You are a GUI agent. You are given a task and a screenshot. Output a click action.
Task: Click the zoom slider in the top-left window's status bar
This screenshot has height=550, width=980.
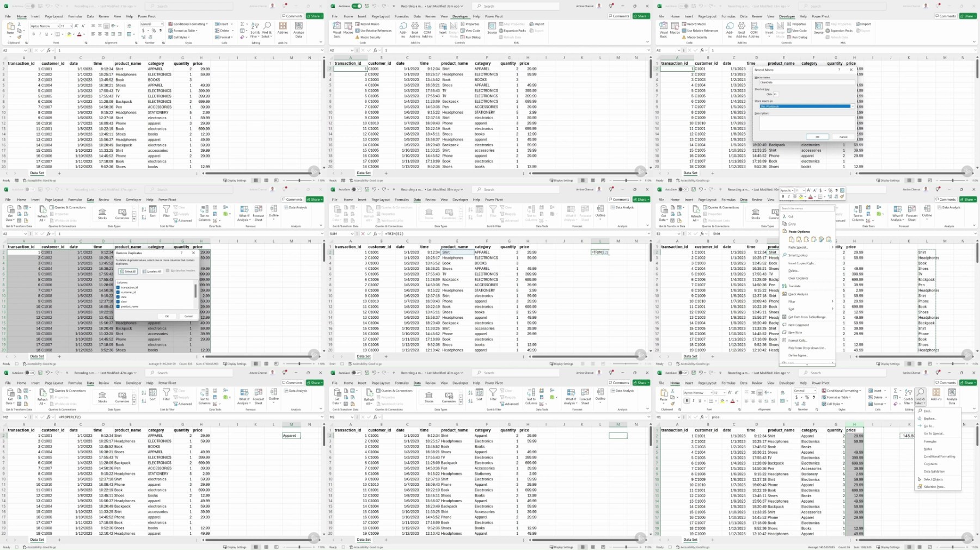click(299, 180)
